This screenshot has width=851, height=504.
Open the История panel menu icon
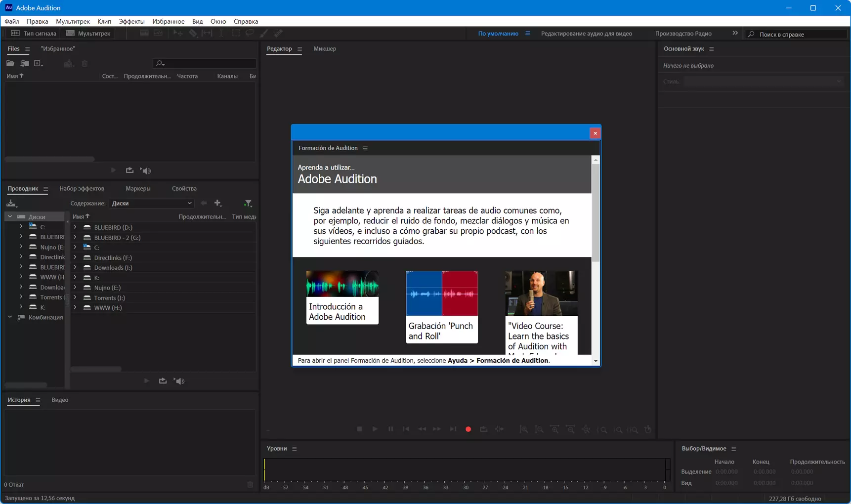(x=38, y=400)
